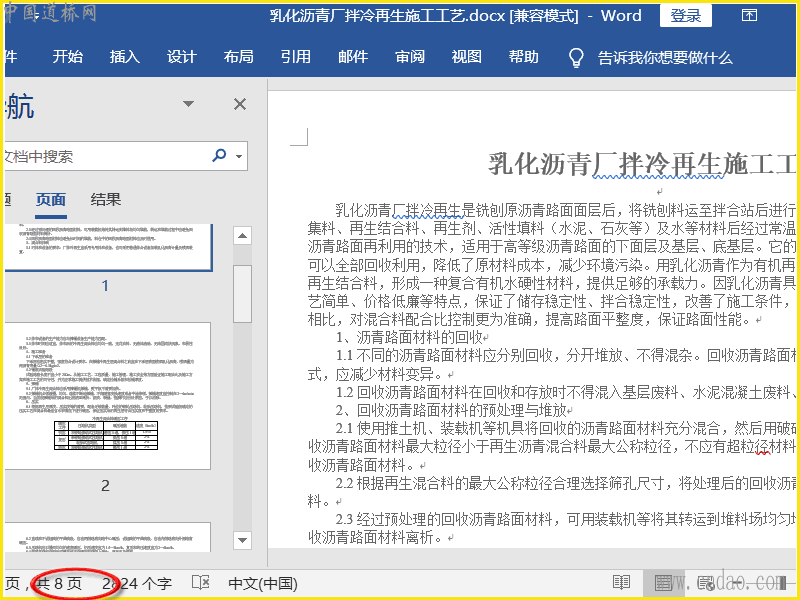Select the 审阅 ribbon tab
The height and width of the screenshot is (600, 800).
410,57
